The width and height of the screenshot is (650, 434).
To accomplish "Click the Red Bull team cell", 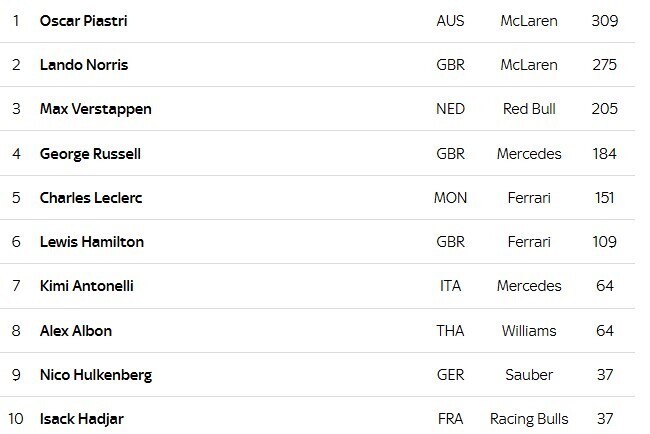I will 528,109.
